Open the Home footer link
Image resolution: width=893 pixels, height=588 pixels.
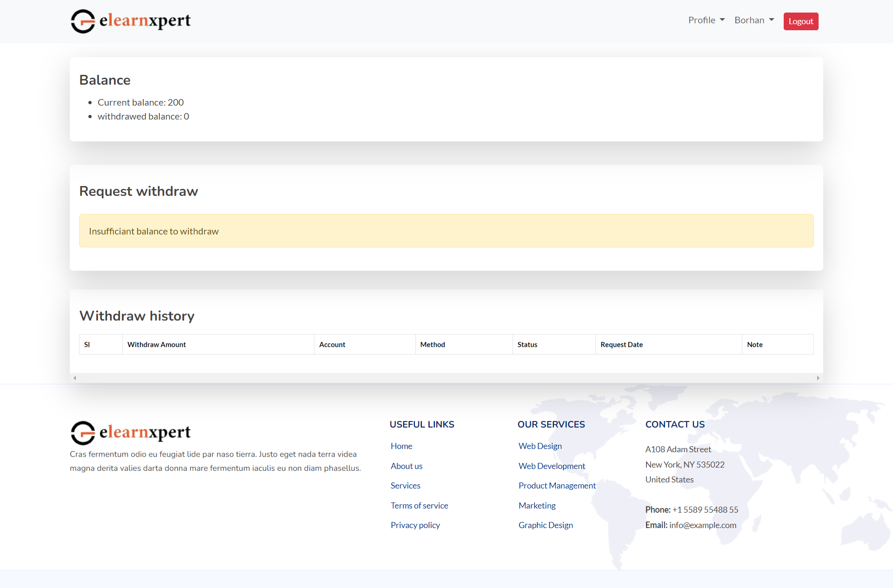(401, 446)
